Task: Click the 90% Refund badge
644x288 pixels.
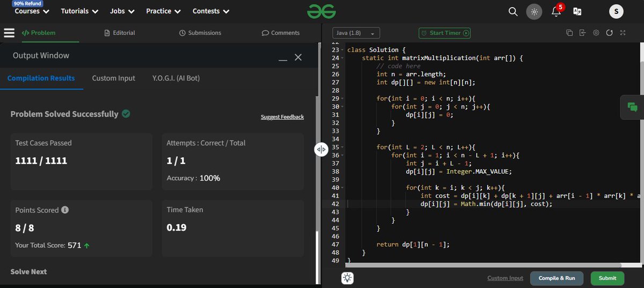Action: click(x=27, y=3)
